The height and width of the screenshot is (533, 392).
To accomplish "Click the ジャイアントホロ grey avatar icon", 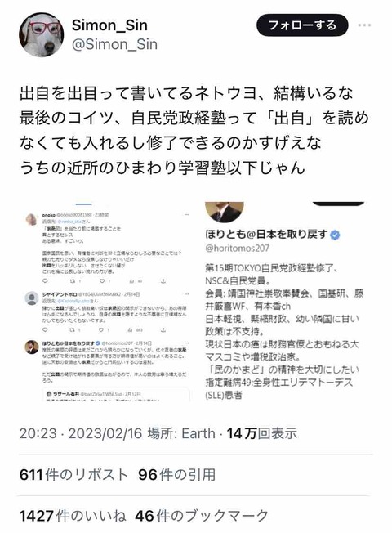I will (x=32, y=298).
